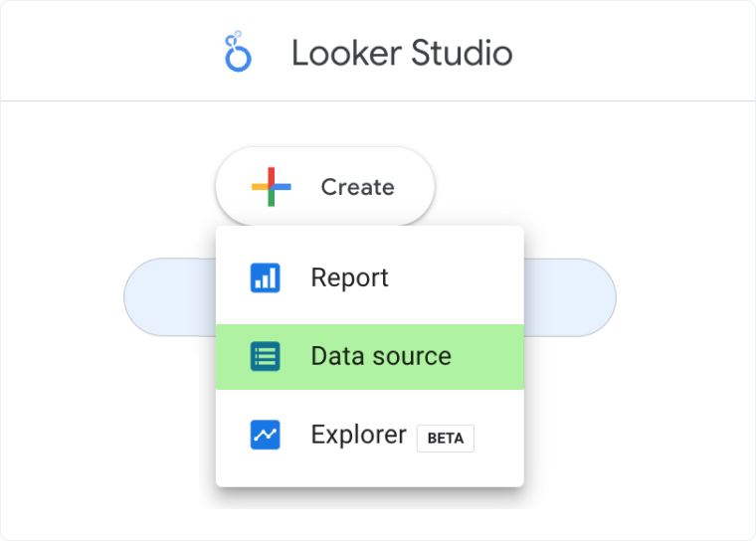Select Explorer from the Create menu

click(370, 436)
